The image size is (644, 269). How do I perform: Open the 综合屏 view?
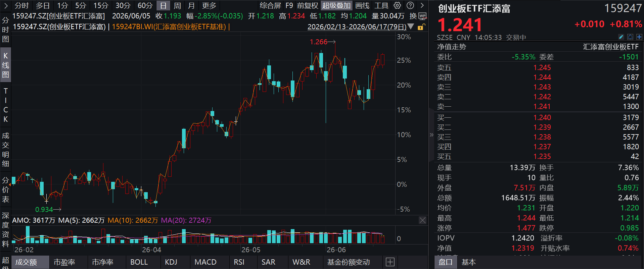270,6
